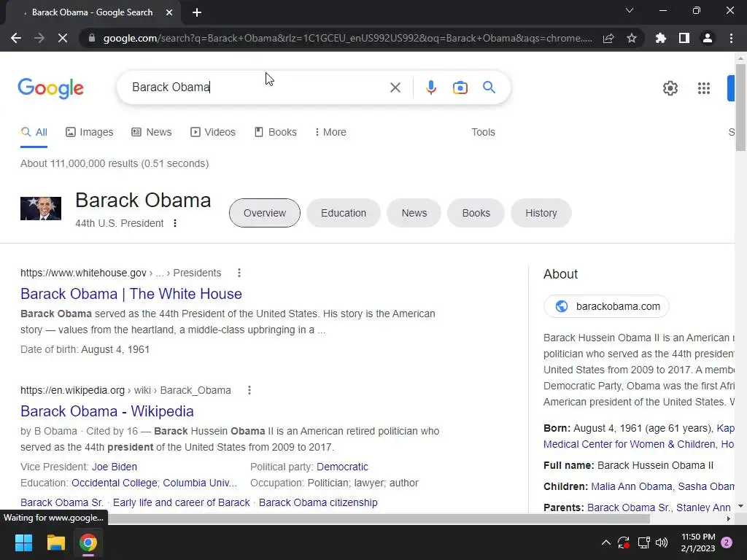Click the magnifier search button
This screenshot has width=747, height=560.
[x=489, y=87]
